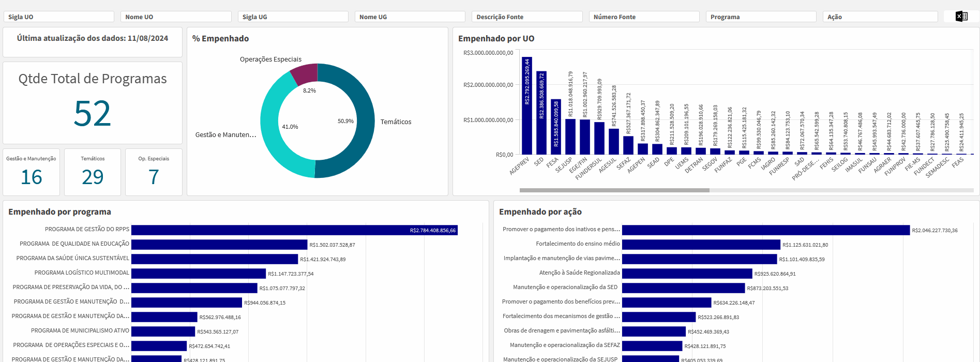This screenshot has width=980, height=362.
Task: Open the Ação filter
Action: click(880, 17)
